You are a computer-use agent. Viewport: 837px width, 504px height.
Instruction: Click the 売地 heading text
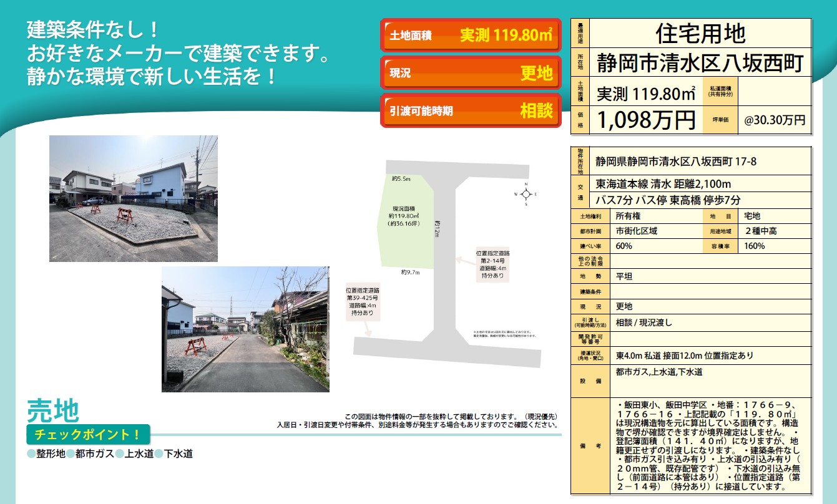pyautogui.click(x=53, y=410)
